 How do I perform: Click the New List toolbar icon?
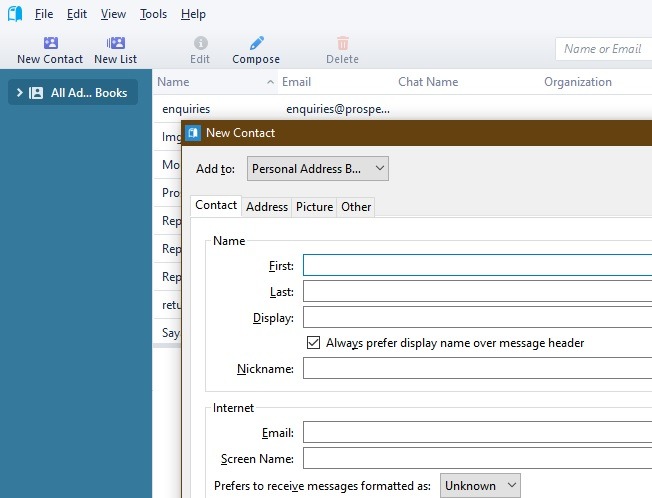116,43
